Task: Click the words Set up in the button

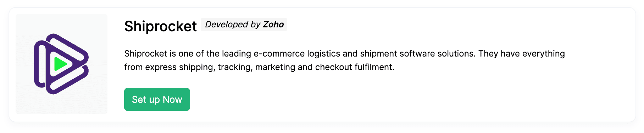Action: coord(146,100)
